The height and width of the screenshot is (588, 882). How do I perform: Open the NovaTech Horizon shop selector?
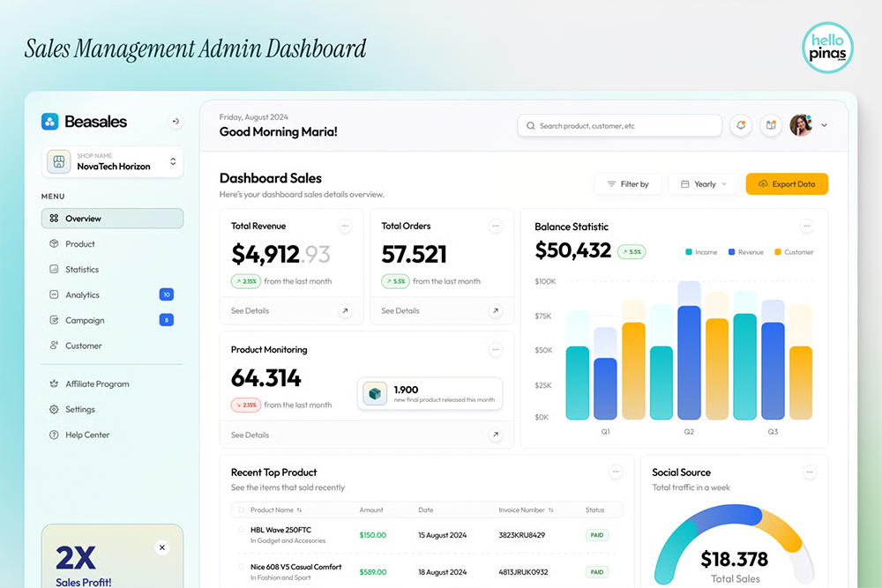point(113,162)
